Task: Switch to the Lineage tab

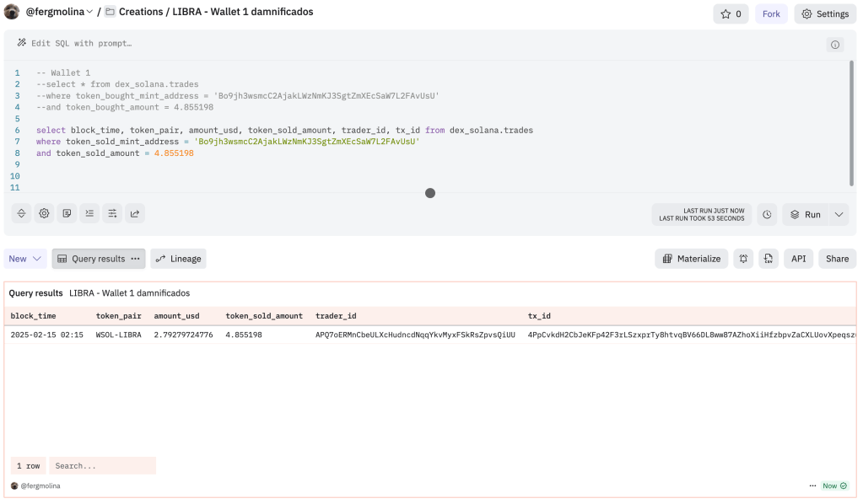Action: pos(178,259)
